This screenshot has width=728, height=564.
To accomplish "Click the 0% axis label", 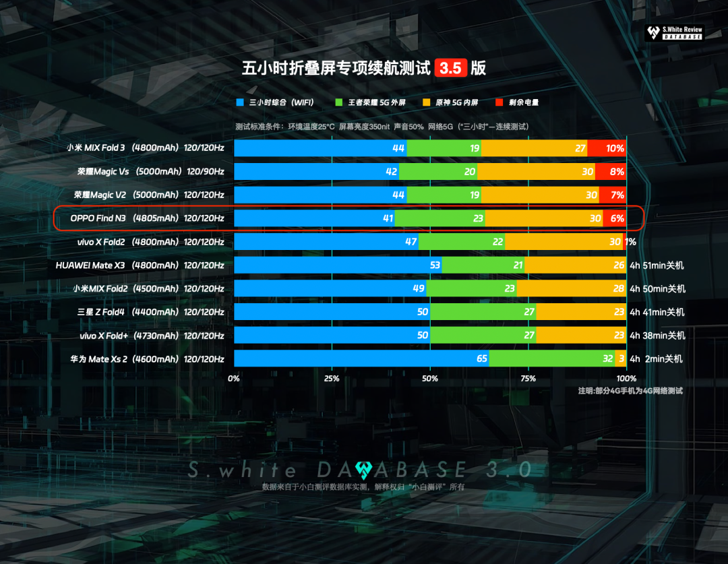I will 233,378.
